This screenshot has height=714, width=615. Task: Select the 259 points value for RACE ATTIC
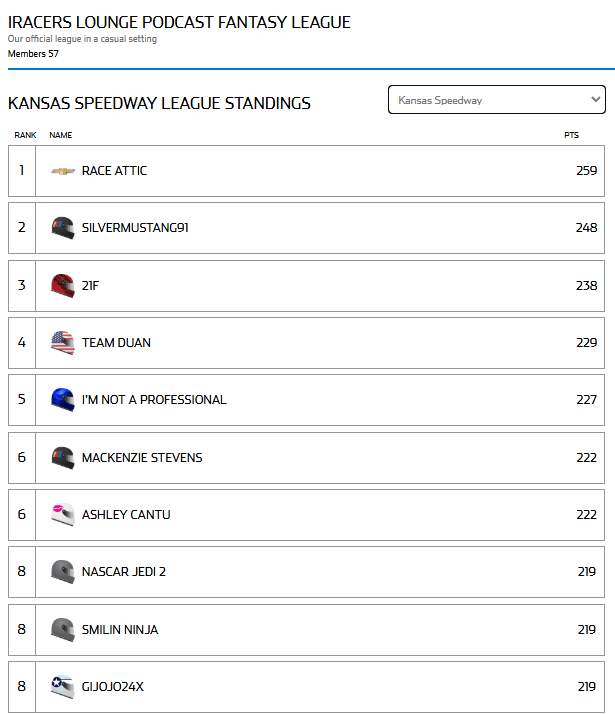click(586, 171)
